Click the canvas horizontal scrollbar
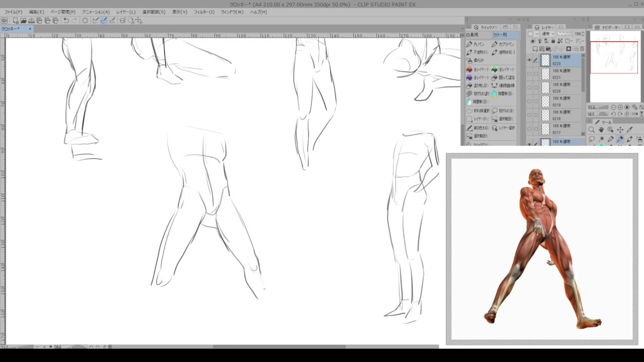 (x=279, y=346)
